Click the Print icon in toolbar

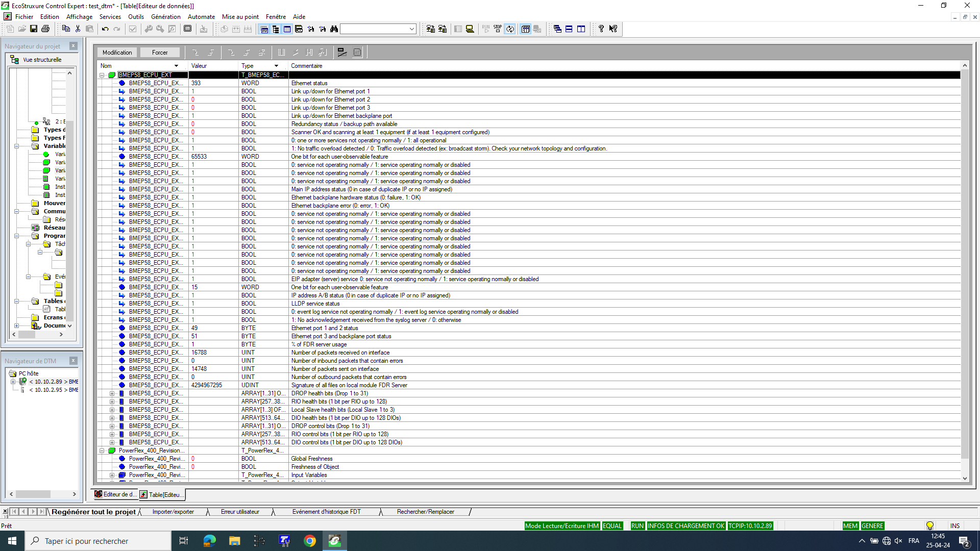coord(45,29)
